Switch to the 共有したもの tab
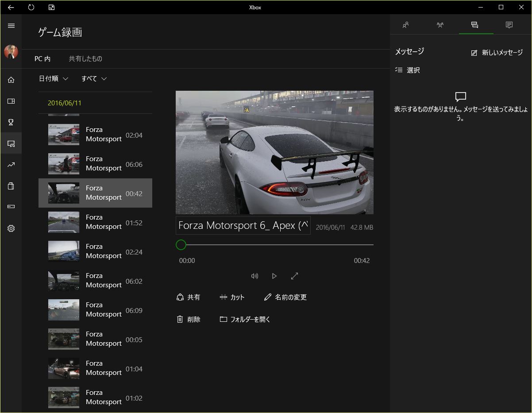 (85, 58)
